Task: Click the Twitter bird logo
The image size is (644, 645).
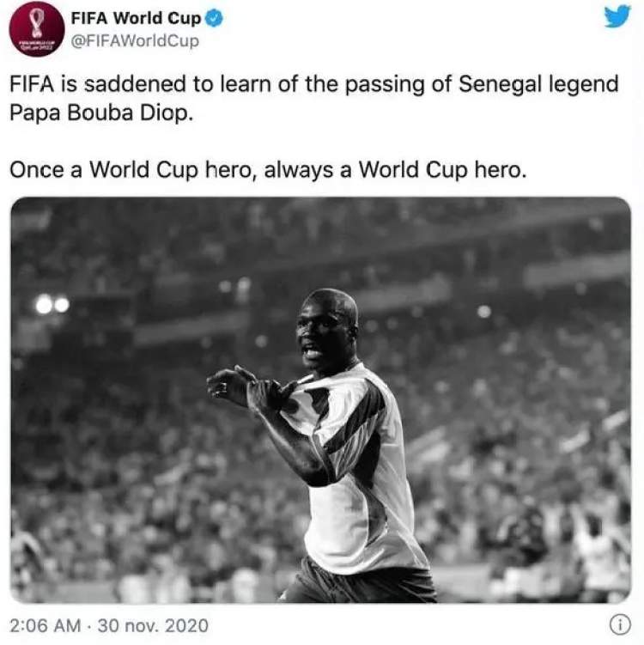Action: click(617, 16)
